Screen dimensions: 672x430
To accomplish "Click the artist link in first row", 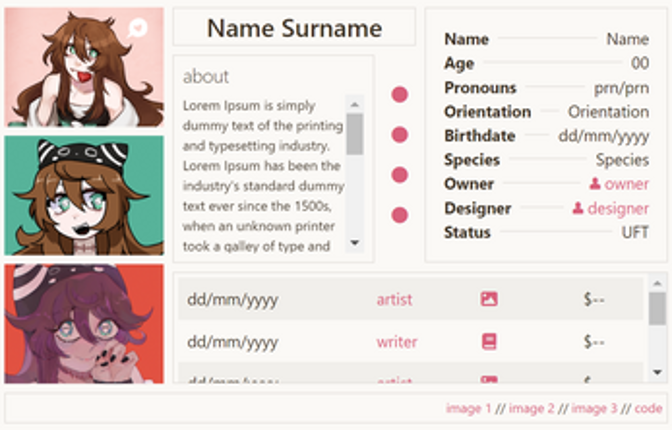I will pyautogui.click(x=394, y=299).
